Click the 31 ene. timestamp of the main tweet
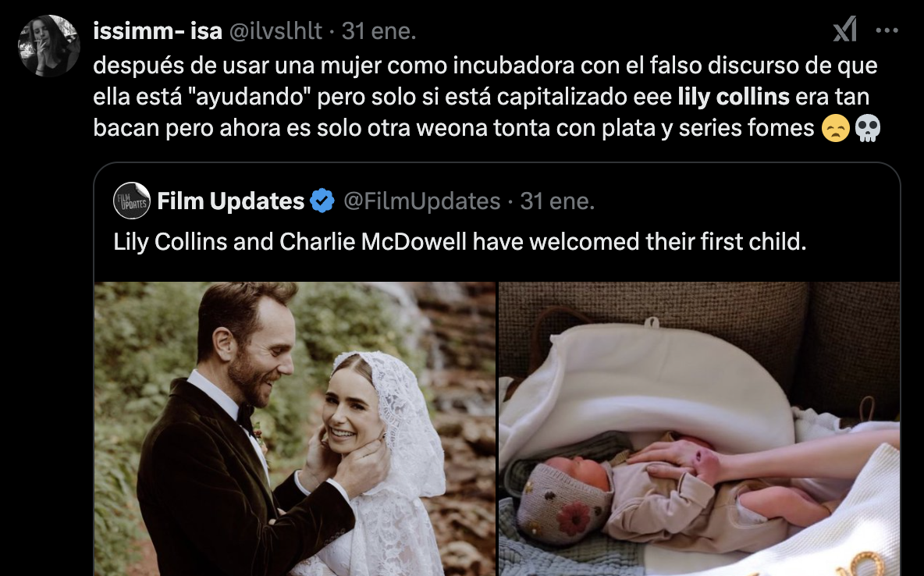 (379, 30)
